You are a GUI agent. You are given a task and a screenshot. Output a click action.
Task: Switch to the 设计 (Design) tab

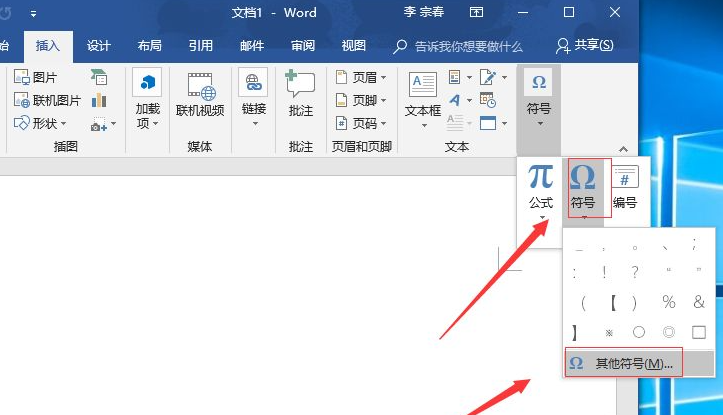tap(98, 46)
